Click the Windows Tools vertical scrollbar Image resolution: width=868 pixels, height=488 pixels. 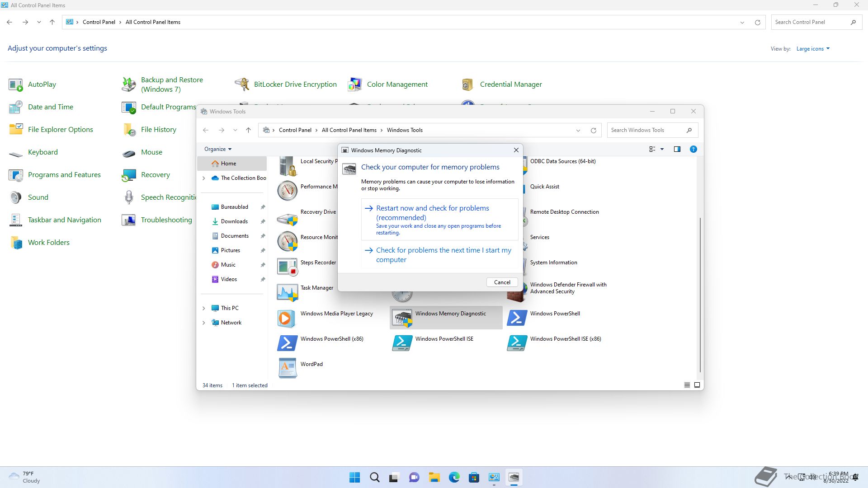point(700,295)
